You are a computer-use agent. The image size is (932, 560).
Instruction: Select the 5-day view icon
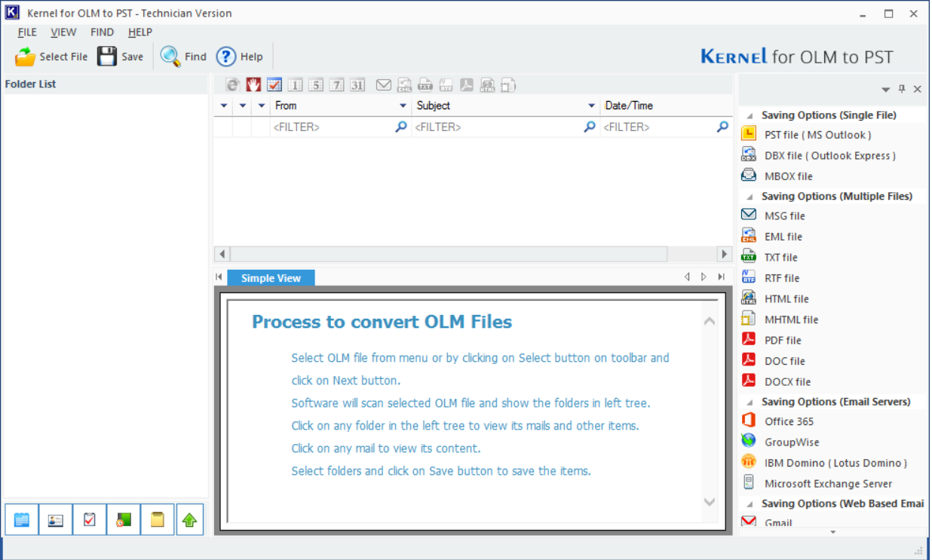316,85
